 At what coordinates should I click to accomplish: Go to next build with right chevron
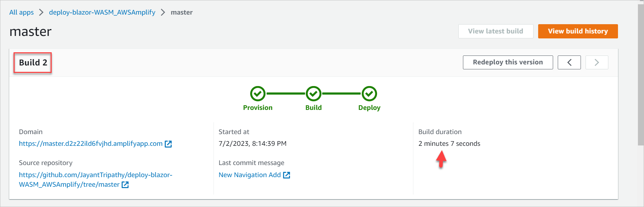(597, 63)
